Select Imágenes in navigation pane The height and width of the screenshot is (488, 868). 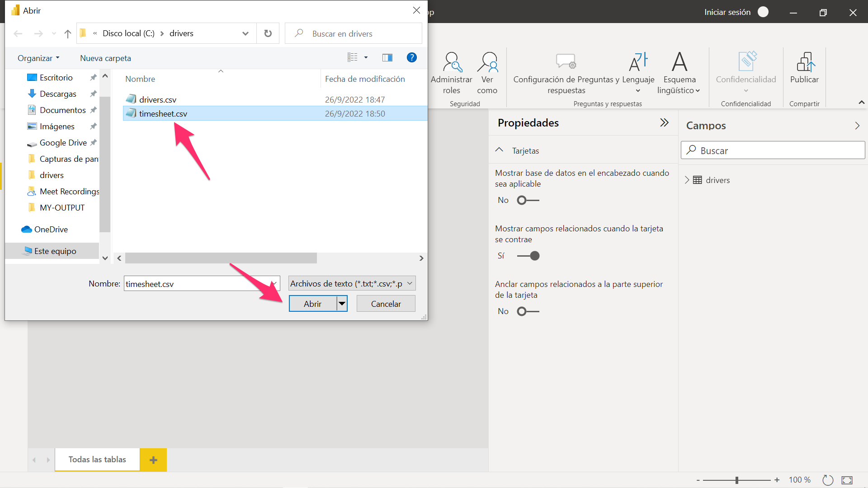(x=57, y=126)
